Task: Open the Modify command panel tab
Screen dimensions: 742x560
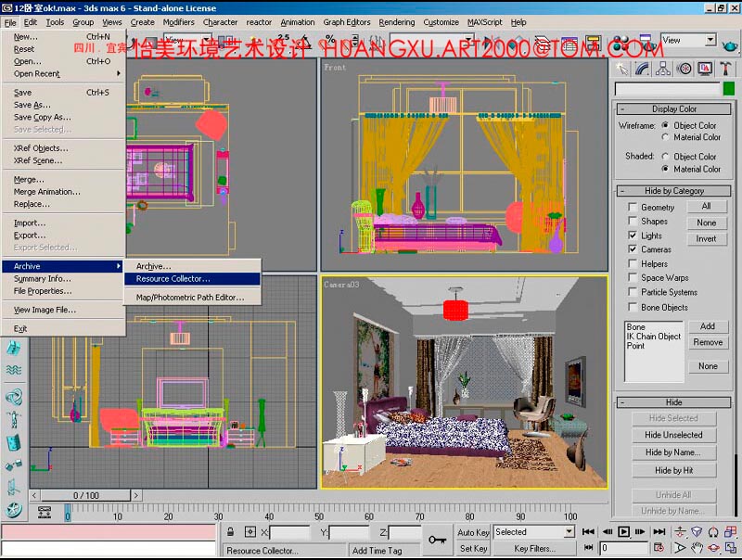Action: point(642,69)
